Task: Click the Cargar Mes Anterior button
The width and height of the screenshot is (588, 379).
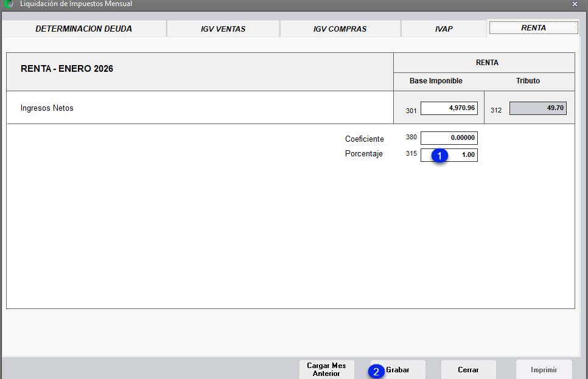Action: [326, 370]
